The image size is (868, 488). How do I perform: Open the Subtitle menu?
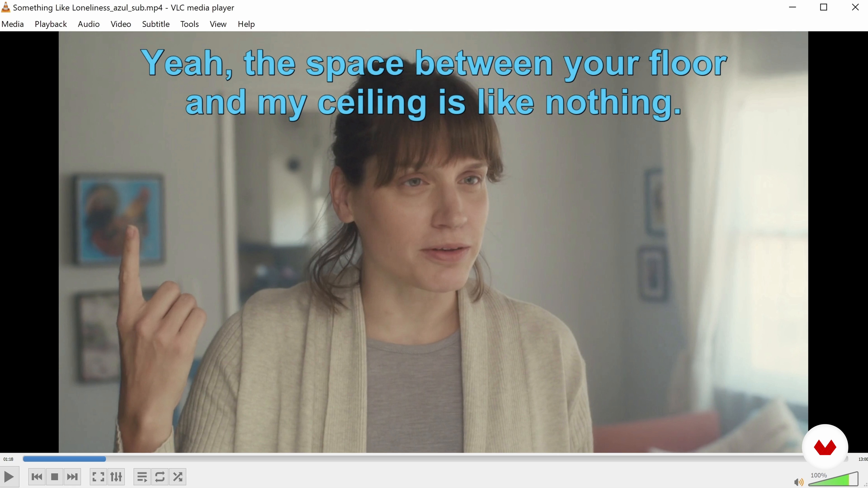point(156,24)
